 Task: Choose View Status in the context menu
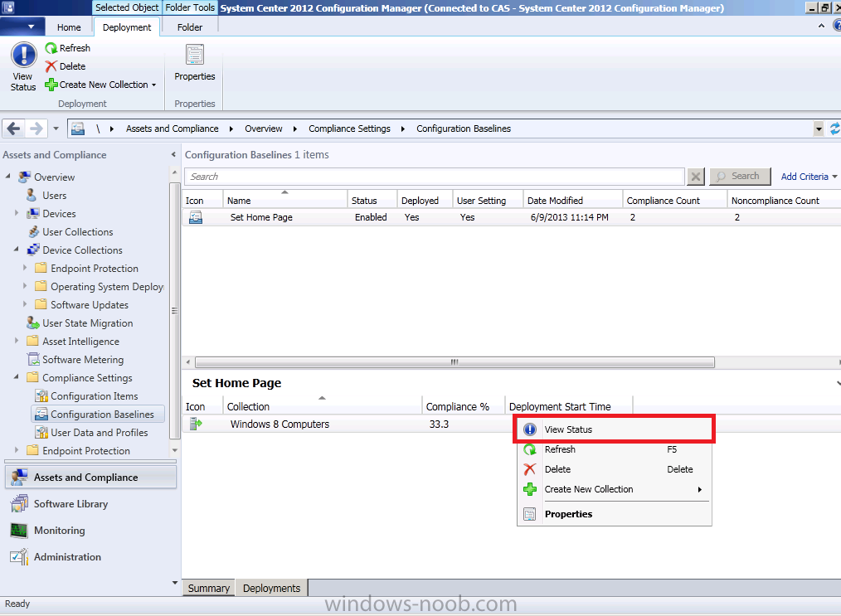click(x=614, y=429)
